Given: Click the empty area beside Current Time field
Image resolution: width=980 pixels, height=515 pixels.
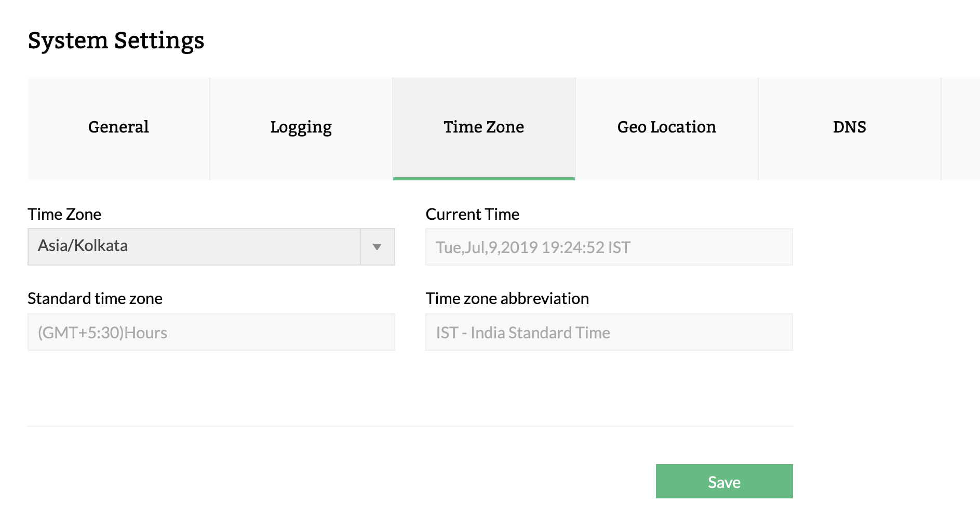Looking at the screenshot, I should click(883, 247).
